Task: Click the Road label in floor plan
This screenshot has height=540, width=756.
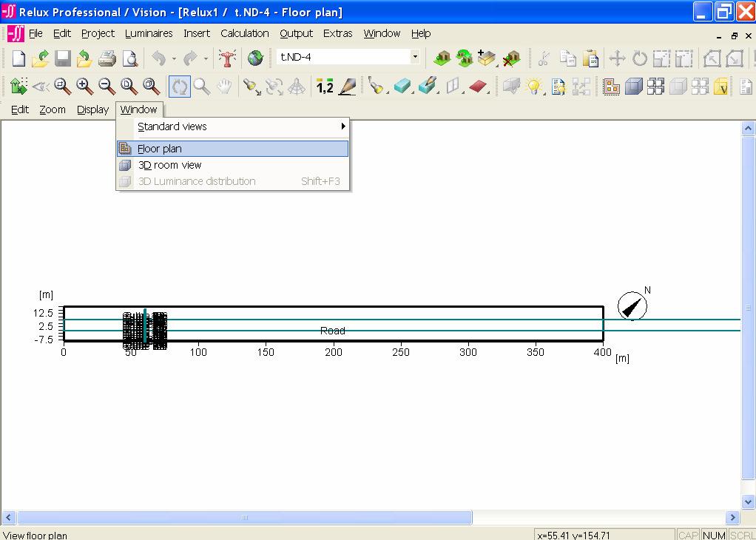Action: 333,331
